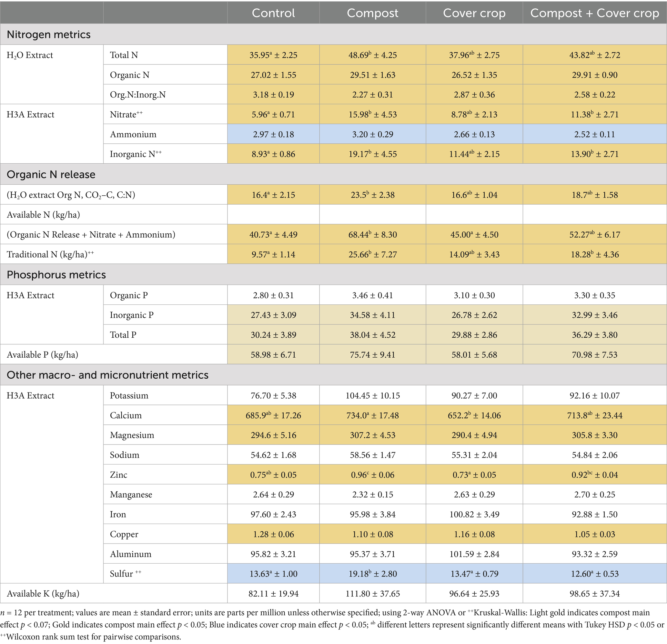Select the blue Ammonium cell 2.97 ± 0.18

tap(273, 134)
